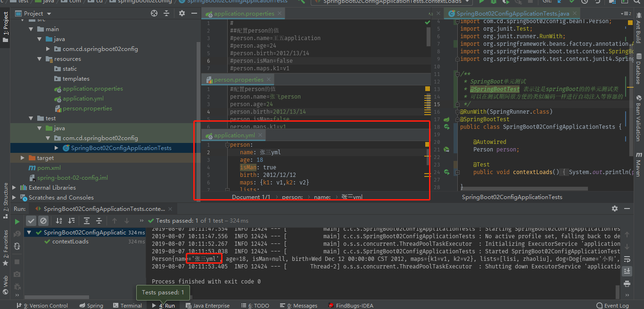Screen dimensions: 644x309
Task: Collapse the resources folder
Action: point(40,59)
